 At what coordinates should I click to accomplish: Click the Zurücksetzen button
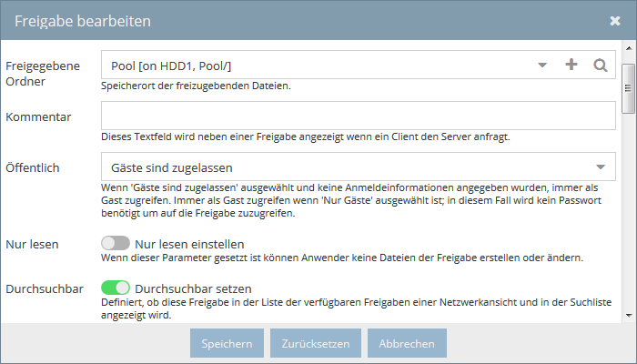click(316, 343)
